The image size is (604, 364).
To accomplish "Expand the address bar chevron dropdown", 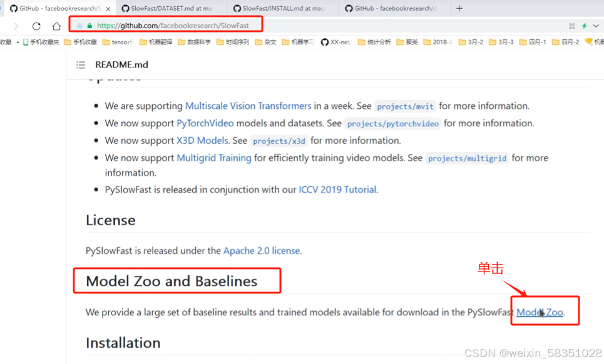I will pyautogui.click(x=595, y=26).
